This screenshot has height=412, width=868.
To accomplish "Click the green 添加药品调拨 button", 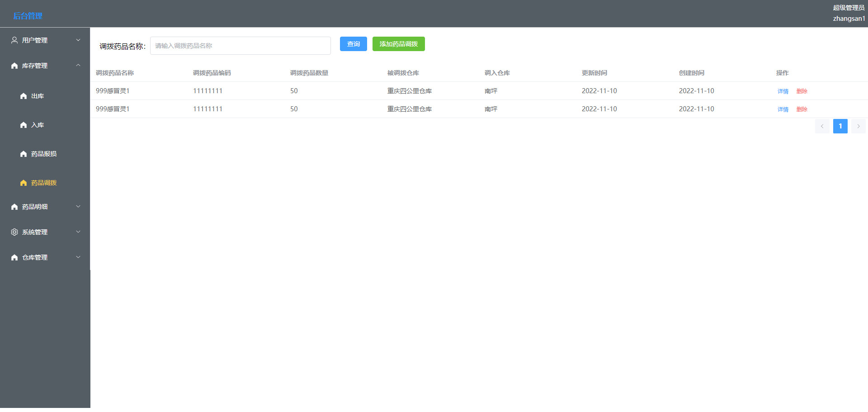I will (x=399, y=44).
